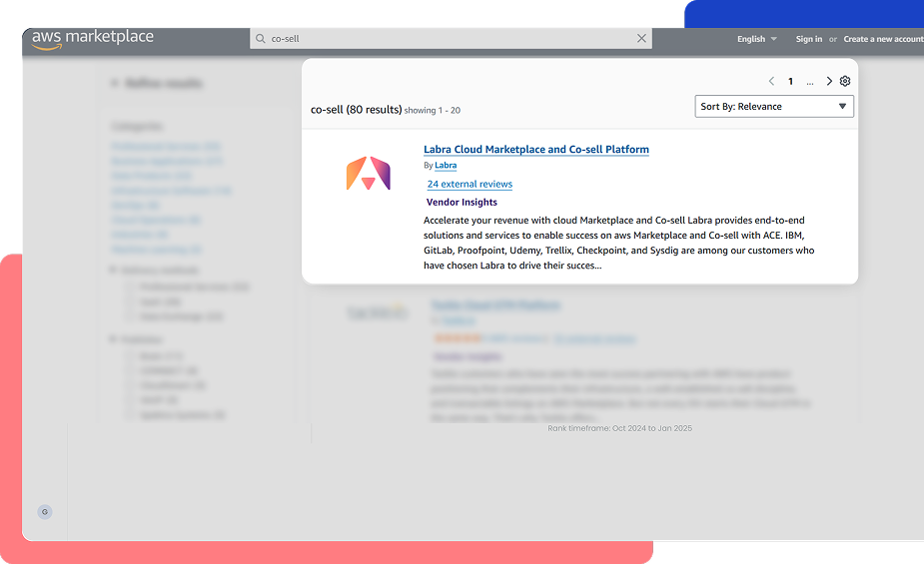Open the English language dropdown
This screenshot has height=564, width=924.
click(756, 39)
